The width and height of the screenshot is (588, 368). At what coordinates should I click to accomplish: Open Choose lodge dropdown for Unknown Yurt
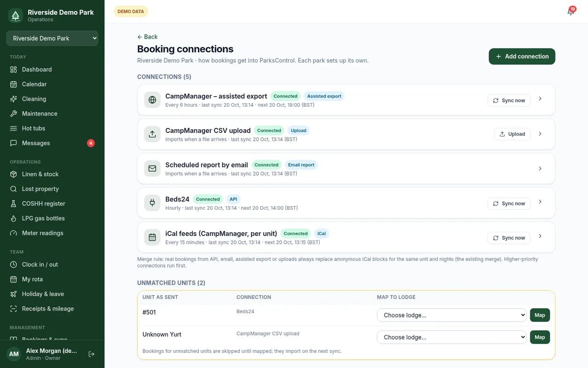tap(452, 337)
